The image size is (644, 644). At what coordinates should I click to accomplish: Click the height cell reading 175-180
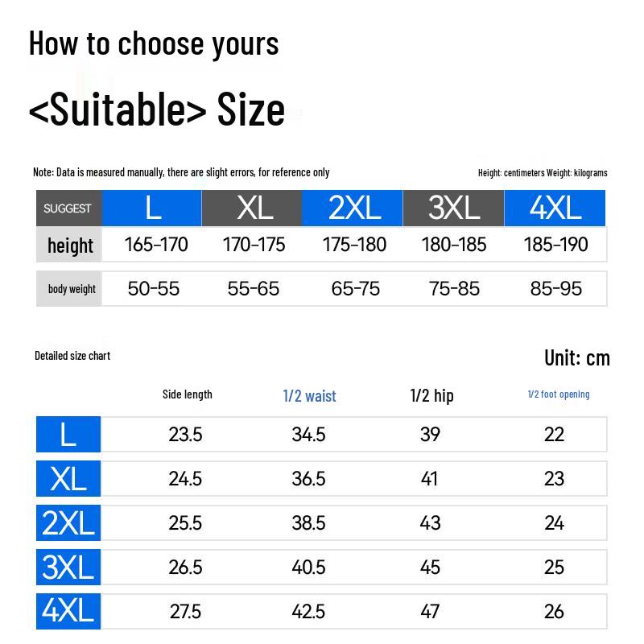(x=354, y=245)
